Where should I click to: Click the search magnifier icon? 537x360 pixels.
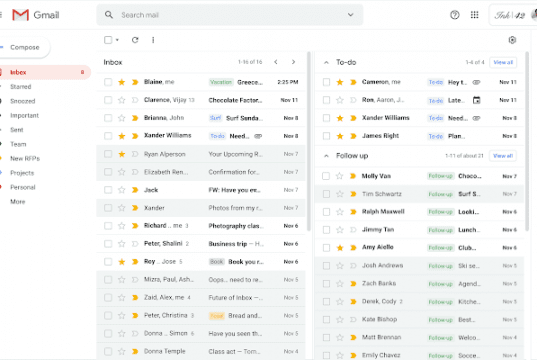pyautogui.click(x=109, y=15)
